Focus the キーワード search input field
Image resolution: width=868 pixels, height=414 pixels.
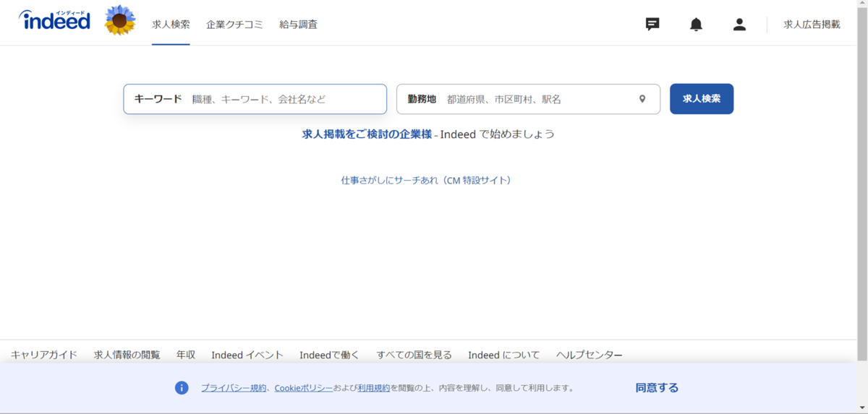pyautogui.click(x=255, y=99)
